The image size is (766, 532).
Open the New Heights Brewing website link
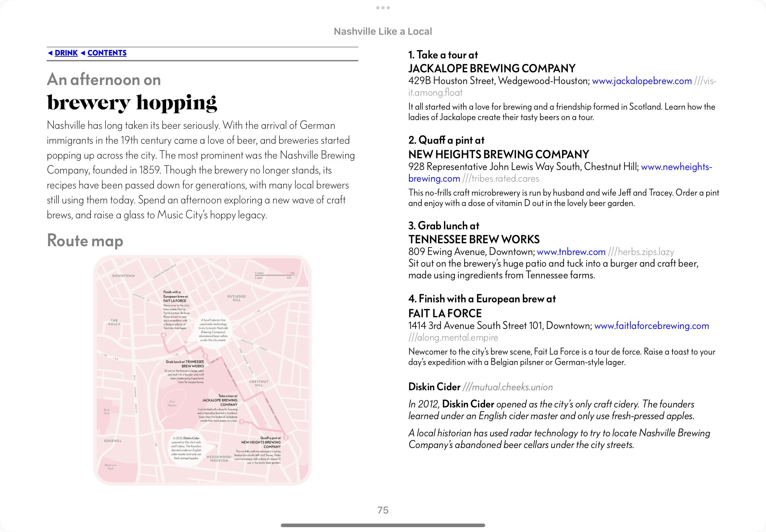click(676, 167)
